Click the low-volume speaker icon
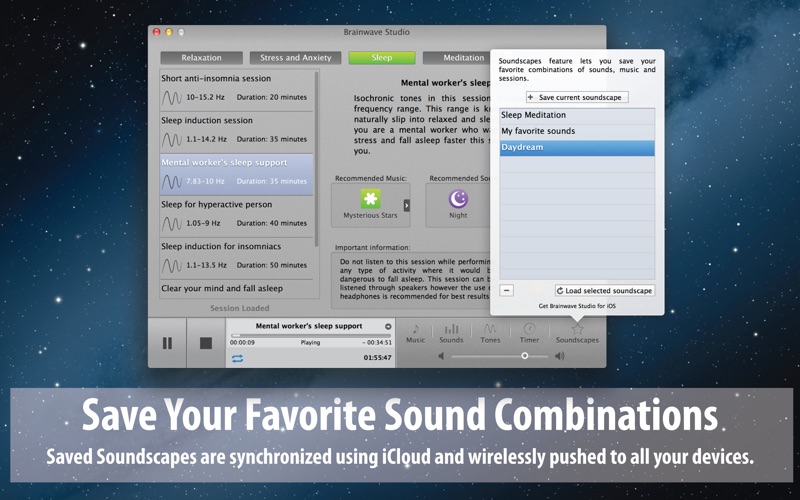The width and height of the screenshot is (800, 500). pyautogui.click(x=441, y=356)
